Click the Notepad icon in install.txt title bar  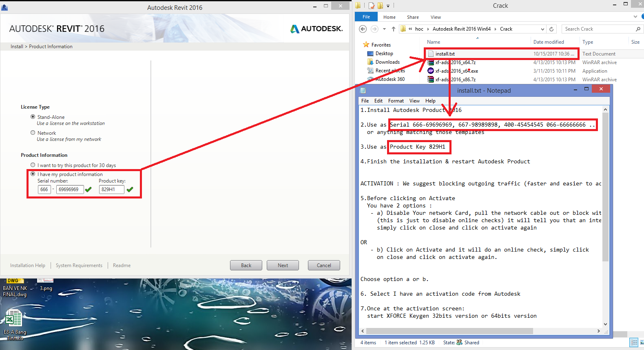363,90
